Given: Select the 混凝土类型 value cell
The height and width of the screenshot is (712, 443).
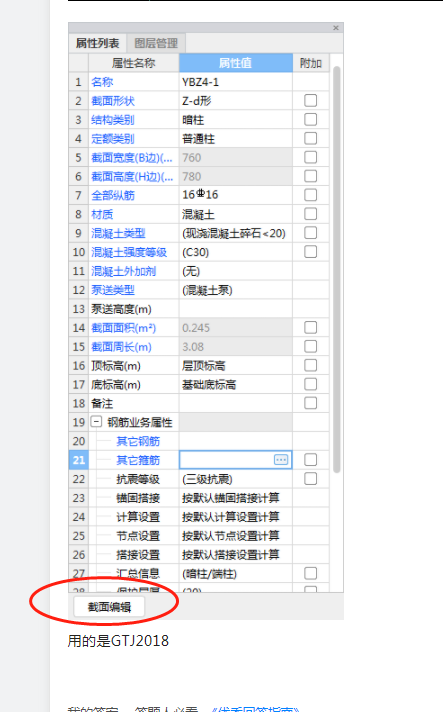Looking at the screenshot, I should (x=236, y=233).
